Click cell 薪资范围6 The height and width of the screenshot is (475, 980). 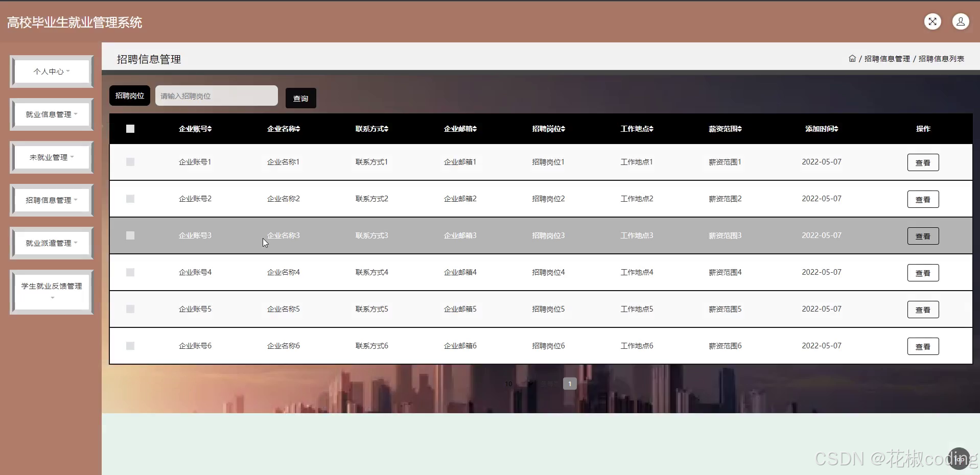(725, 346)
